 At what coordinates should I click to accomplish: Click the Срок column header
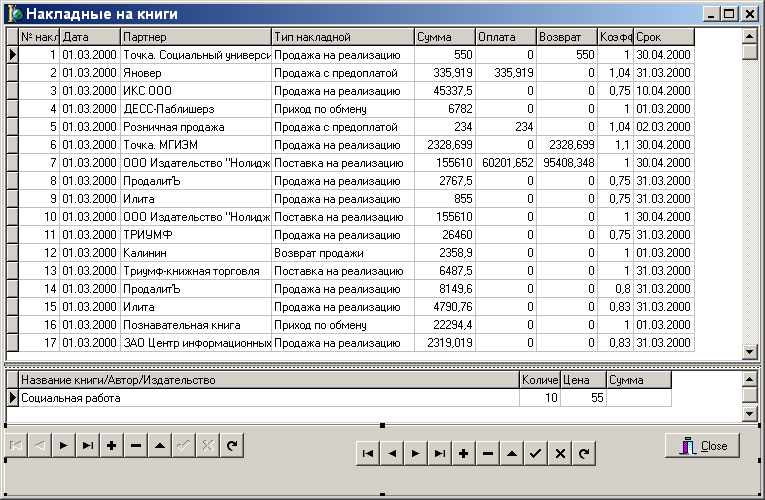coord(664,37)
